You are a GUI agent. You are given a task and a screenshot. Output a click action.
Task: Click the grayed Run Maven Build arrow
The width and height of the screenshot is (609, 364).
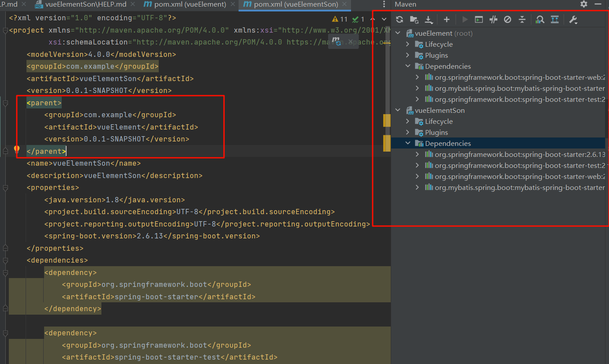pos(465,19)
